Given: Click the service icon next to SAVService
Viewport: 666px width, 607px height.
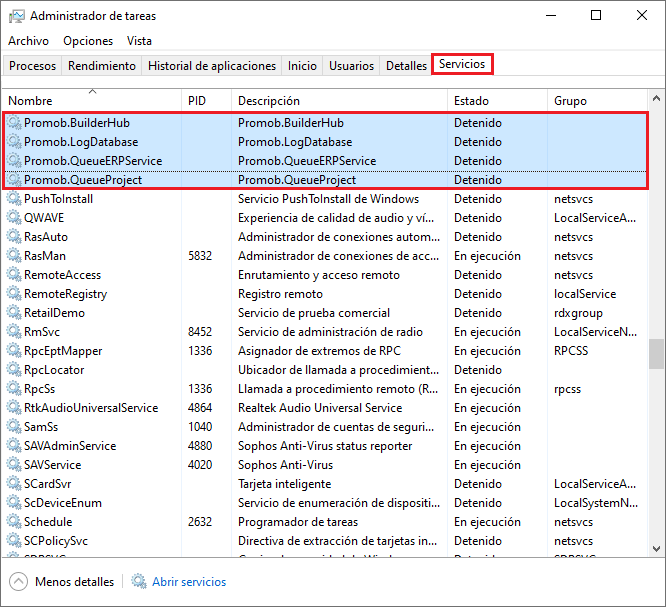Looking at the screenshot, I should pos(14,465).
